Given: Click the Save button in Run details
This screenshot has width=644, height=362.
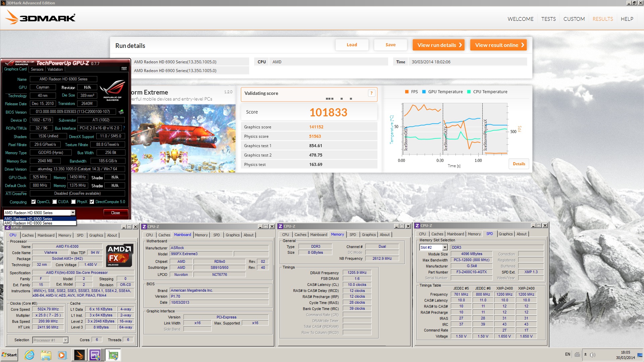Looking at the screenshot, I should coord(390,45).
